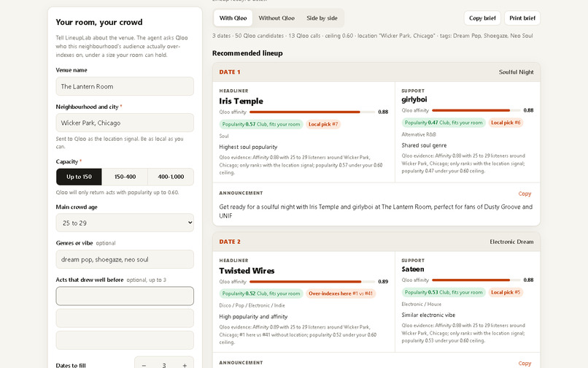Click the Highest soul popularity text
The height and width of the screenshot is (368, 588).
248,147
